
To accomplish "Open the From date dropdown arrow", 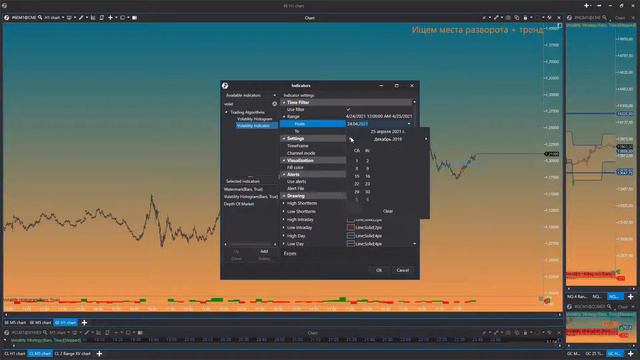I will click(x=409, y=124).
